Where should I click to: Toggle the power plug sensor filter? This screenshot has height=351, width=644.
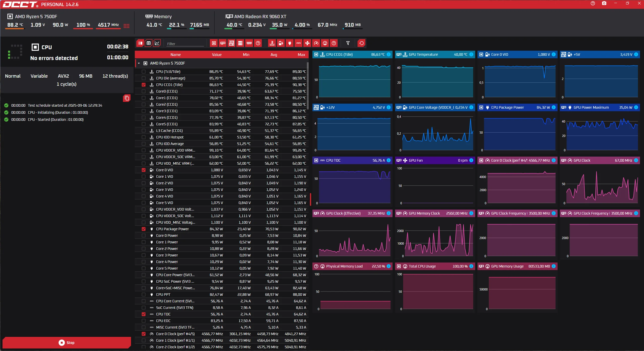tap(290, 43)
